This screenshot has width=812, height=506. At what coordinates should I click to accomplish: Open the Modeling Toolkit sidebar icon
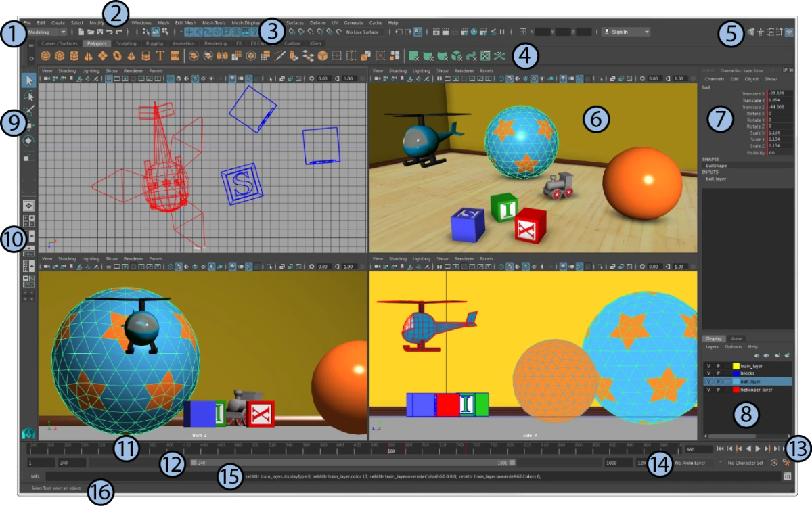pyautogui.click(x=752, y=32)
